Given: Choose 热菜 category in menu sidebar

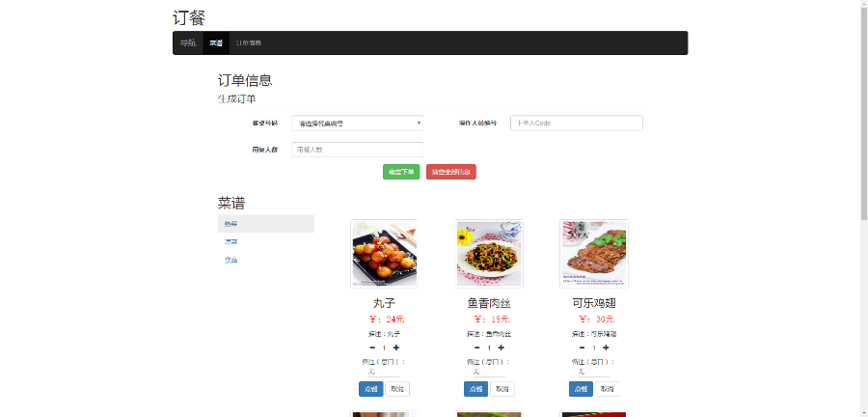Looking at the screenshot, I should 265,224.
